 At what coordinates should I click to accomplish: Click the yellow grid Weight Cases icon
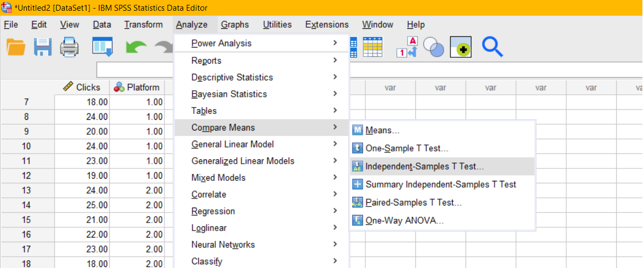coord(373,47)
